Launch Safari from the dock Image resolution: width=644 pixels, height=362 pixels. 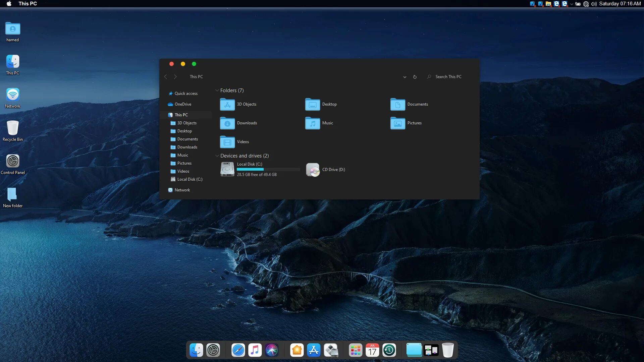click(238, 350)
